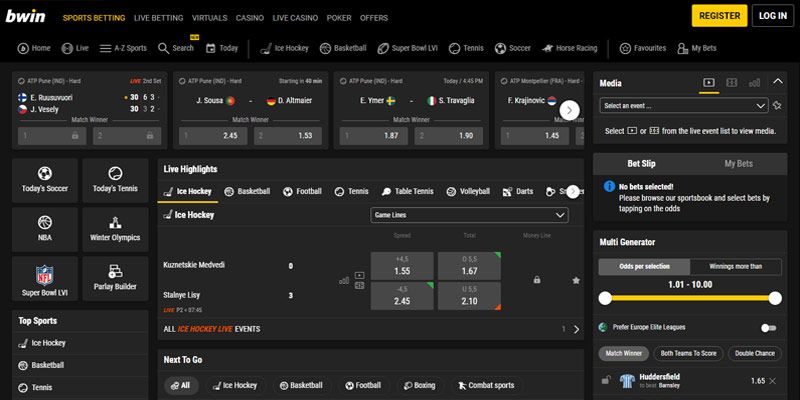The image size is (800, 400).
Task: Switch to the My Bets tab in the bet slip
Action: coord(738,164)
